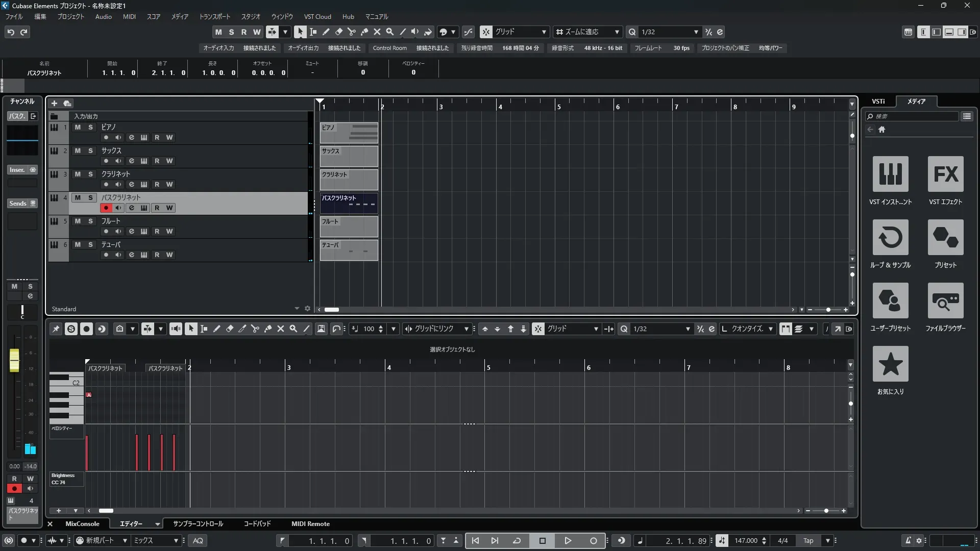Click the Tap tempo button
This screenshot has height=551, width=980.
pos(808,541)
